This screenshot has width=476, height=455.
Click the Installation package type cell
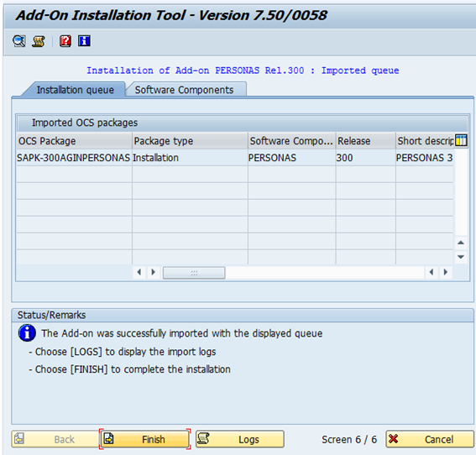coord(190,158)
